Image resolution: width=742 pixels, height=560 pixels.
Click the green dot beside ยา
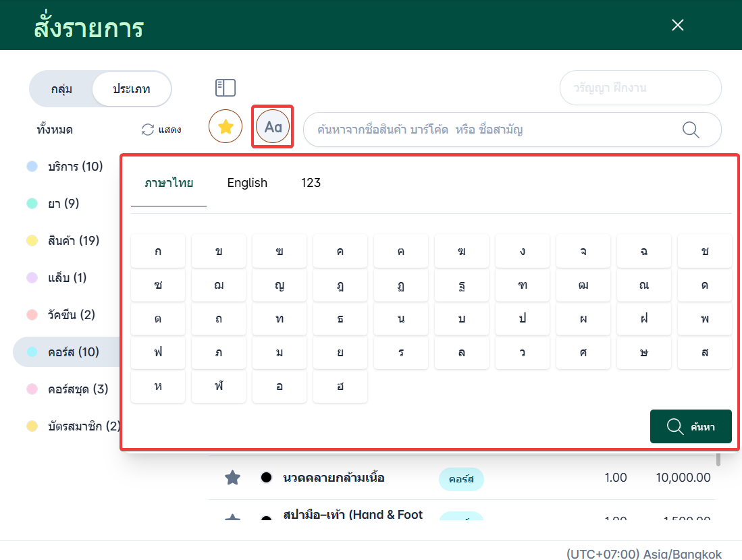click(x=32, y=203)
